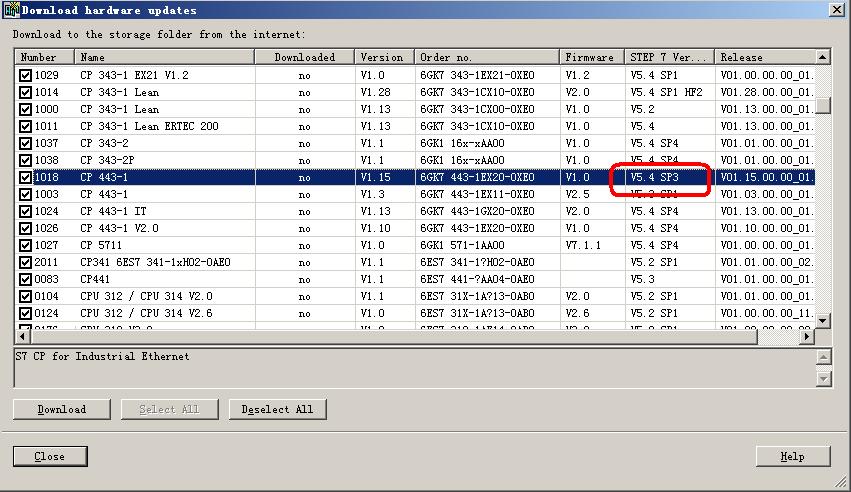851x492 pixels.
Task: Click firmware value V7.1.1
Action: coord(583,245)
